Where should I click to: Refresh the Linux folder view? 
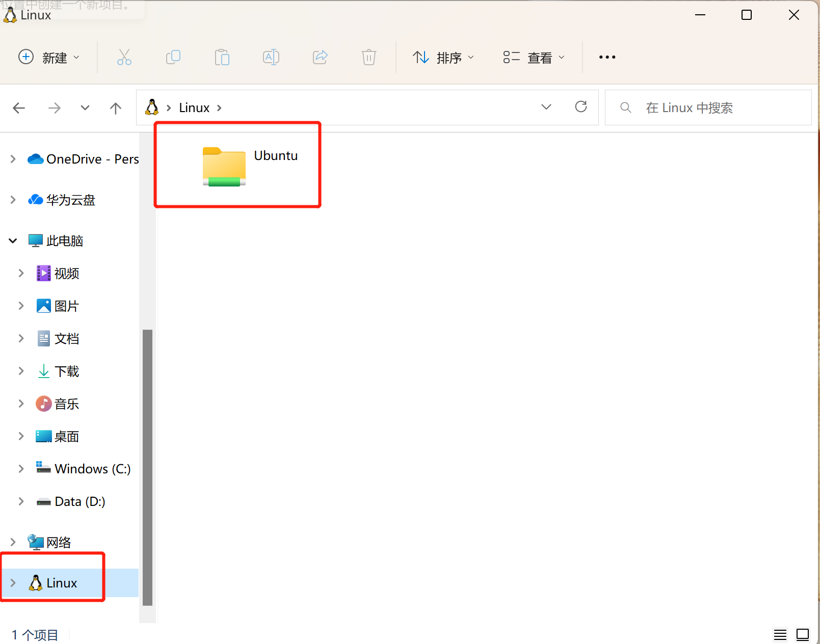click(x=581, y=107)
